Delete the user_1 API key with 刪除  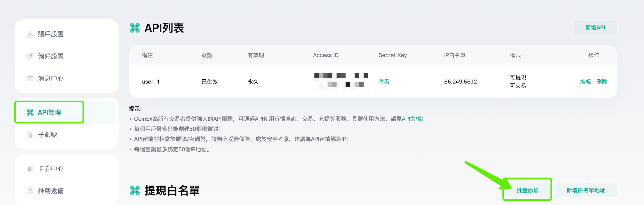602,82
